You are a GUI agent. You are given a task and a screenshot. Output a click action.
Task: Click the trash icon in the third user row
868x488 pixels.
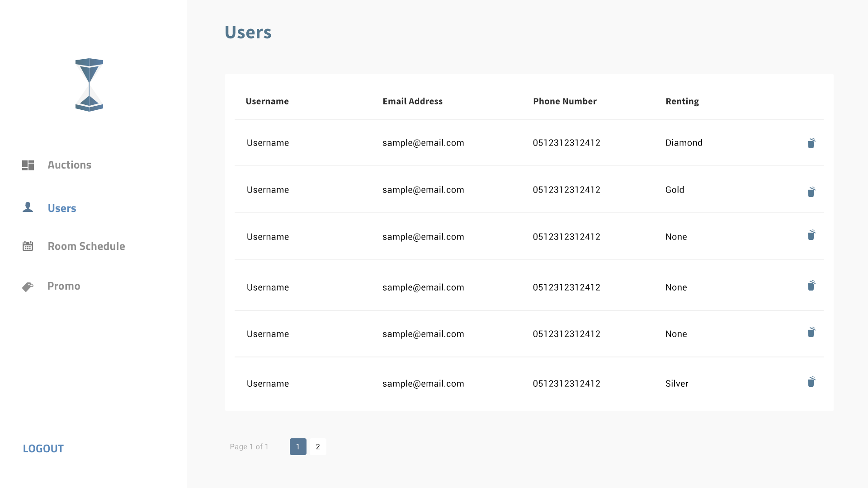pos(811,235)
